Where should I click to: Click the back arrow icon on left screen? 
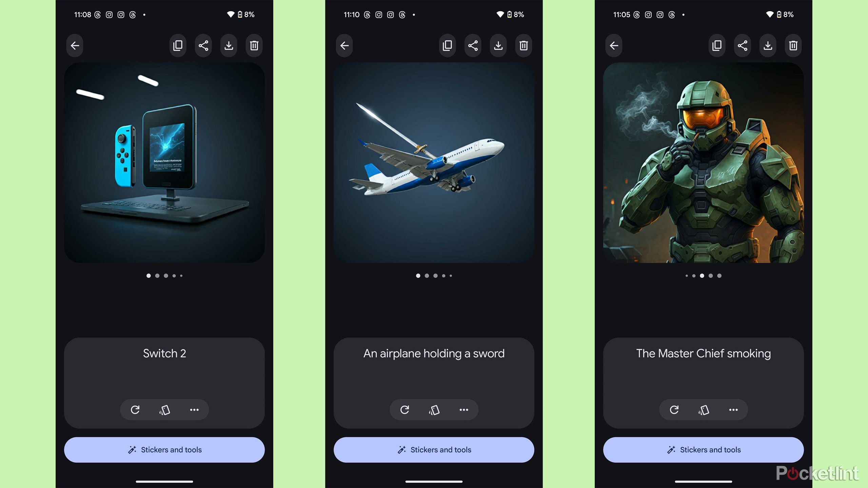(x=75, y=45)
